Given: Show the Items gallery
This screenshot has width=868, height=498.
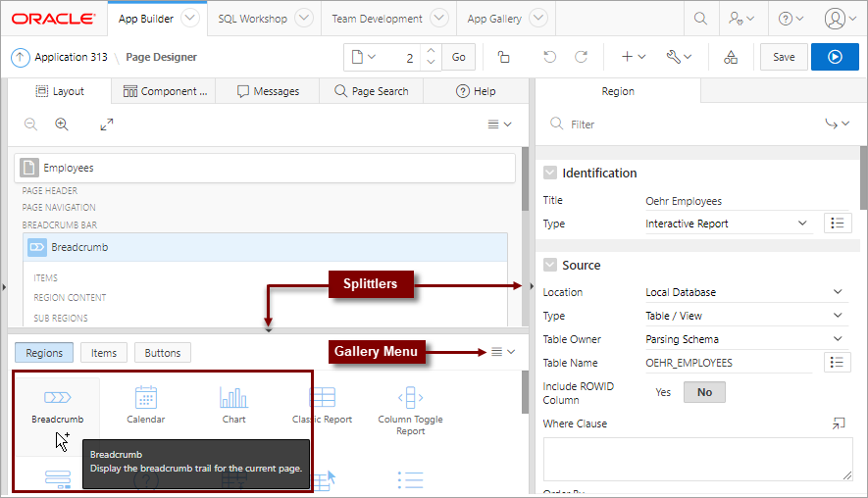Looking at the screenshot, I should [104, 353].
